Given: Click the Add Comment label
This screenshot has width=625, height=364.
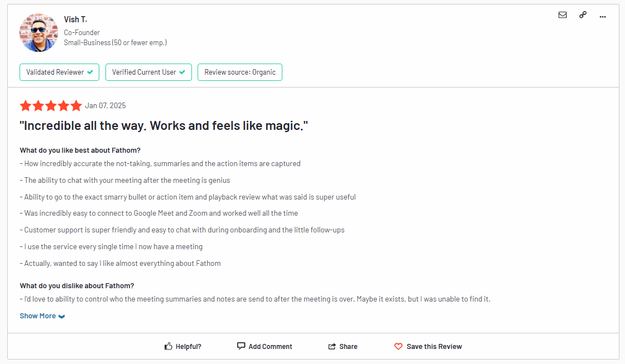Looking at the screenshot, I should point(270,347).
